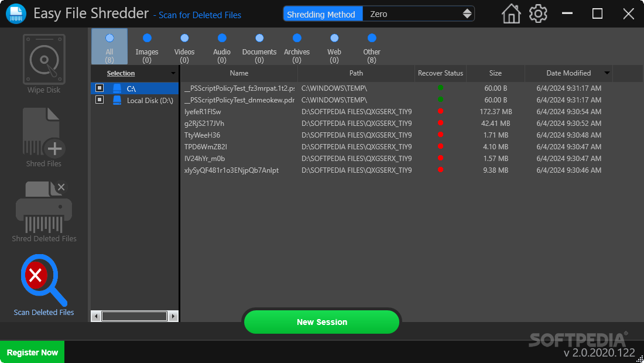The height and width of the screenshot is (363, 644).
Task: Go to the Home screen icon
Action: point(511,13)
